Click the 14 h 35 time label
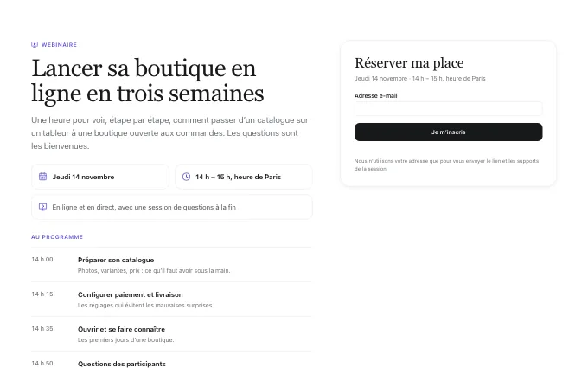This screenshot has width=588, height=368. 42,328
